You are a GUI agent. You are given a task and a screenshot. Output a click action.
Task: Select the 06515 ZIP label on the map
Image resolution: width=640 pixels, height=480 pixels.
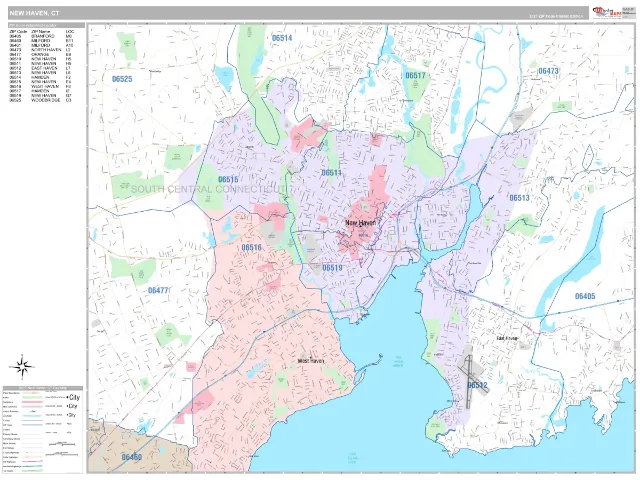(x=228, y=180)
